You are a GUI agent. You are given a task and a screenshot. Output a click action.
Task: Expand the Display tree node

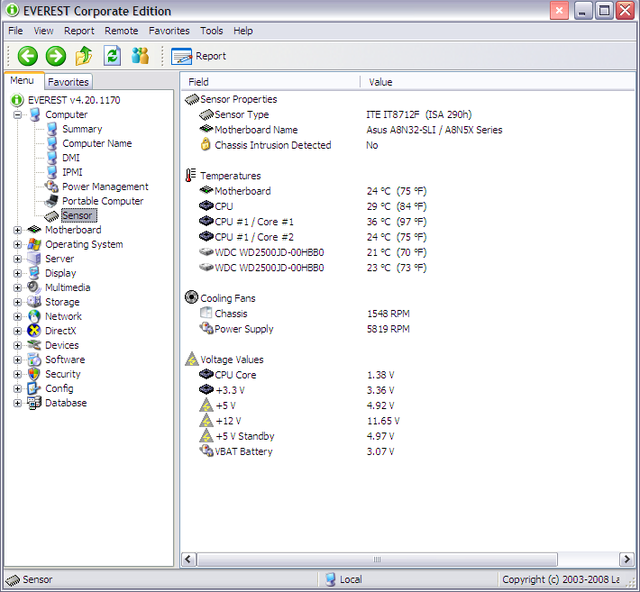pos(18,273)
